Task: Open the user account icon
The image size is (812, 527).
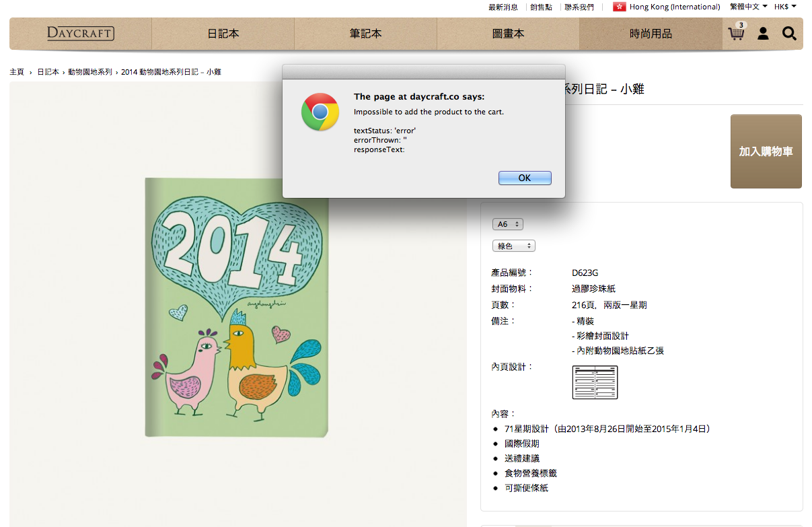Action: tap(763, 33)
